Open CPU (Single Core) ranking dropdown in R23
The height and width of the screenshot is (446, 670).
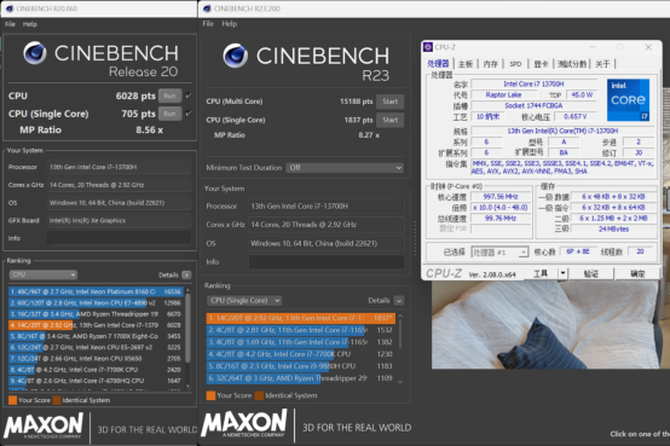click(x=244, y=301)
